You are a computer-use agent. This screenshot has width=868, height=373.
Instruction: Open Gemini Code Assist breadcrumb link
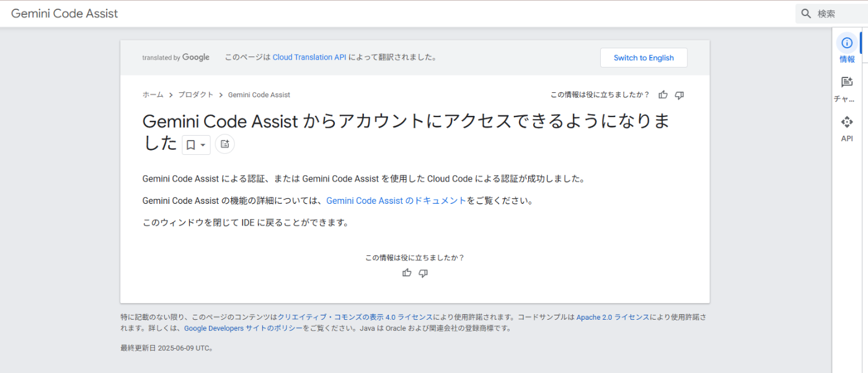[259, 95]
